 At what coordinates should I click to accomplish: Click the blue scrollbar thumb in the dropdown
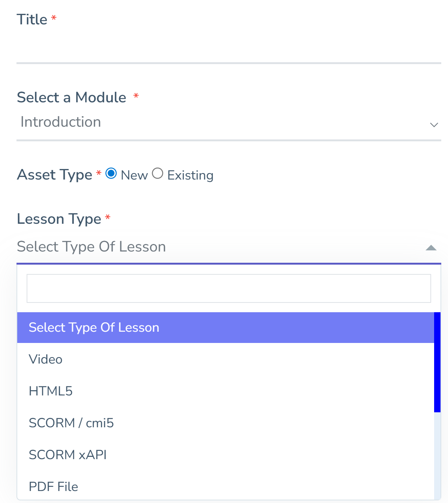click(437, 362)
